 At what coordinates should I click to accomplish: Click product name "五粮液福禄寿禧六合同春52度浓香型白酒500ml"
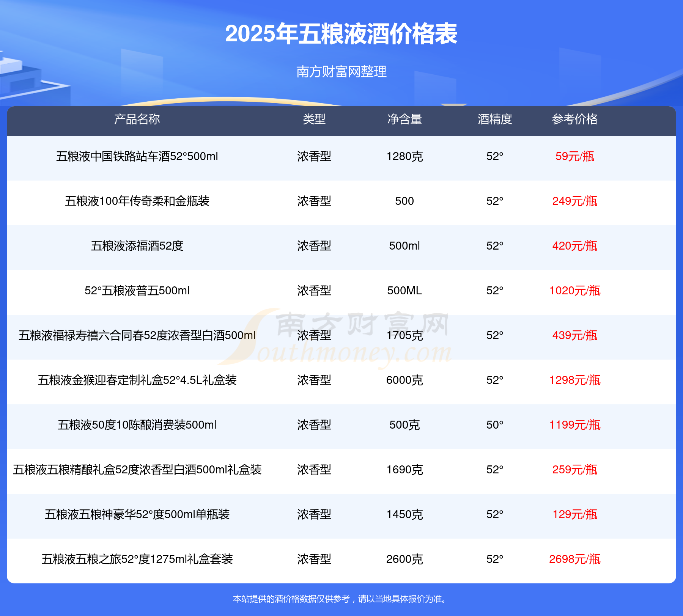pos(137,335)
